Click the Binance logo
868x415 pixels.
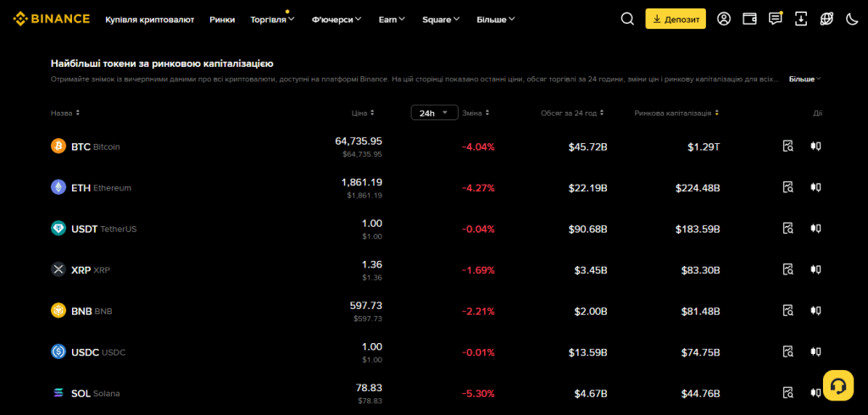coord(52,19)
